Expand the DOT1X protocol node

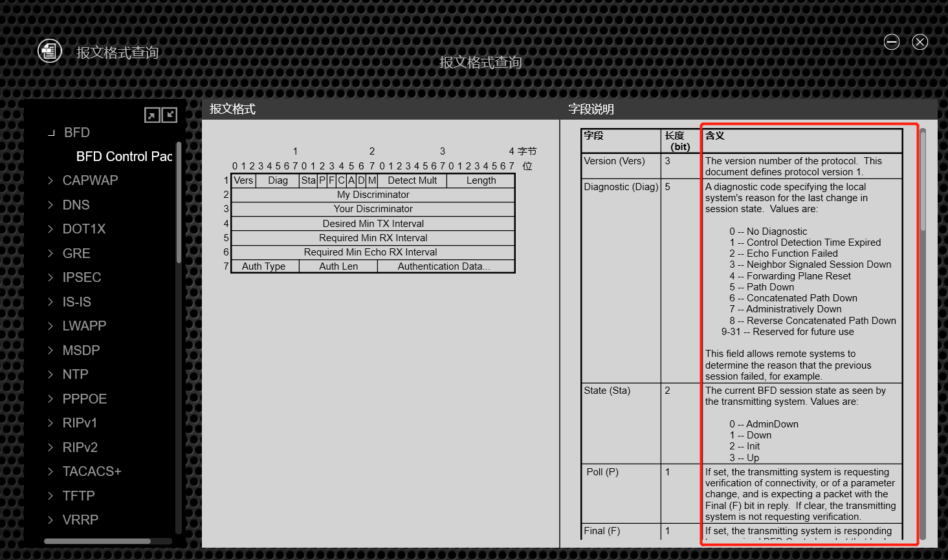pos(50,229)
